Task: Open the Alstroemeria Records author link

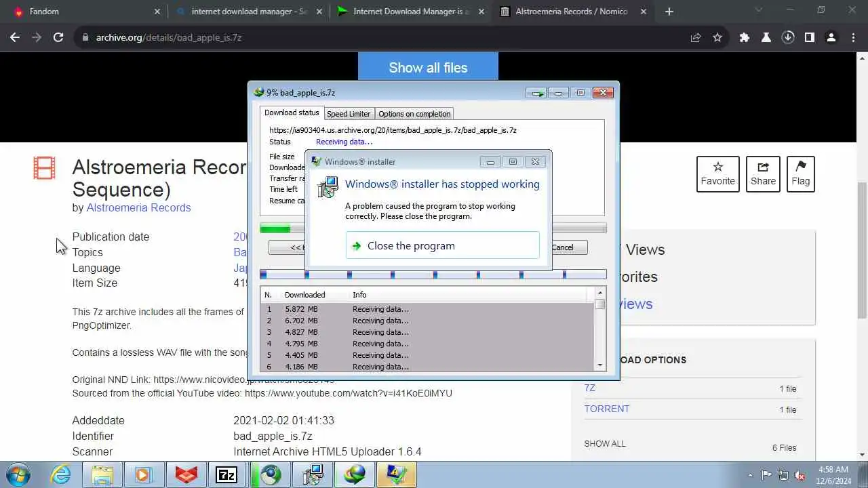Action: click(x=138, y=207)
